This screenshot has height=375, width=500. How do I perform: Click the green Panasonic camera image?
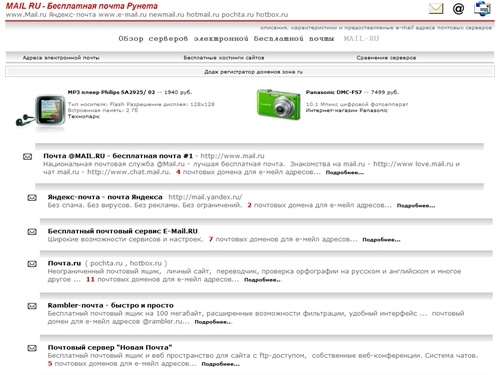pos(278,104)
